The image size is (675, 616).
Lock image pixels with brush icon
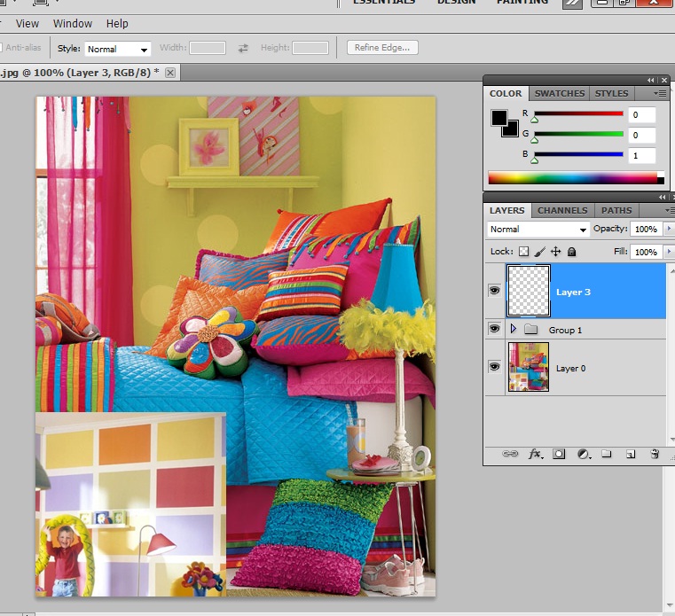539,253
